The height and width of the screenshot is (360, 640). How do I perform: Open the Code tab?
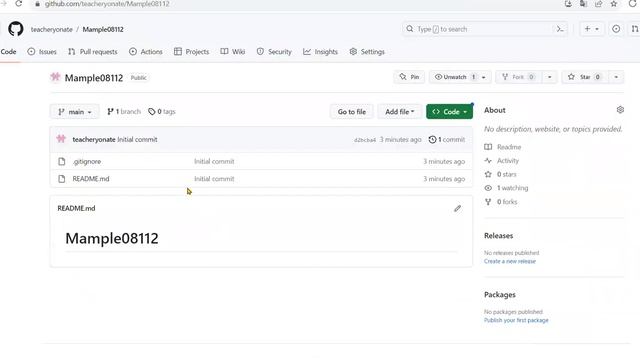click(x=8, y=52)
